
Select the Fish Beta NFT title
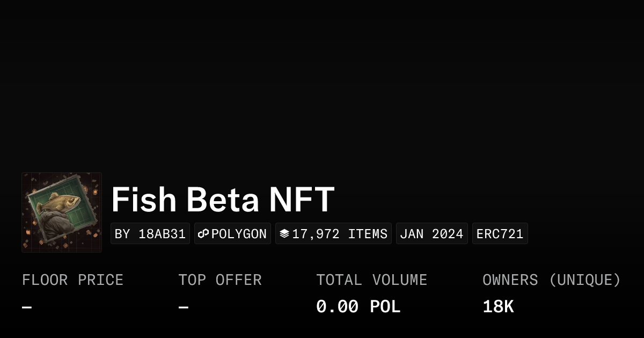(x=223, y=200)
